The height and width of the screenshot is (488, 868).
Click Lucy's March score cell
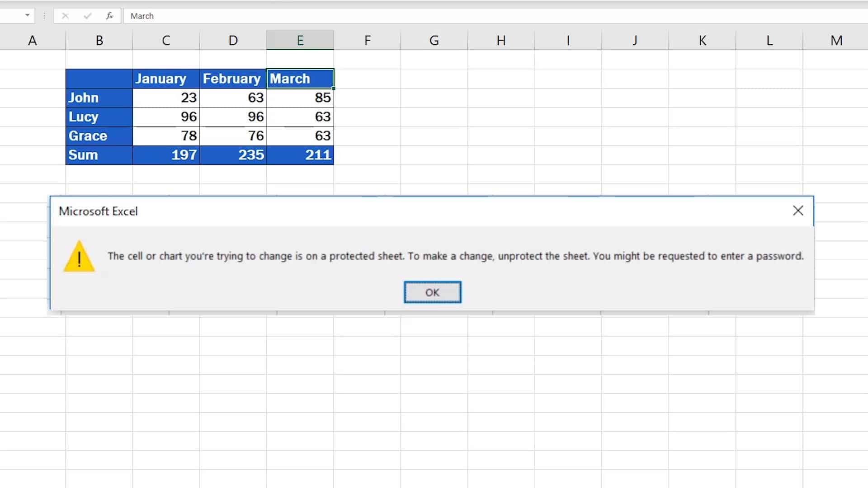(x=299, y=116)
